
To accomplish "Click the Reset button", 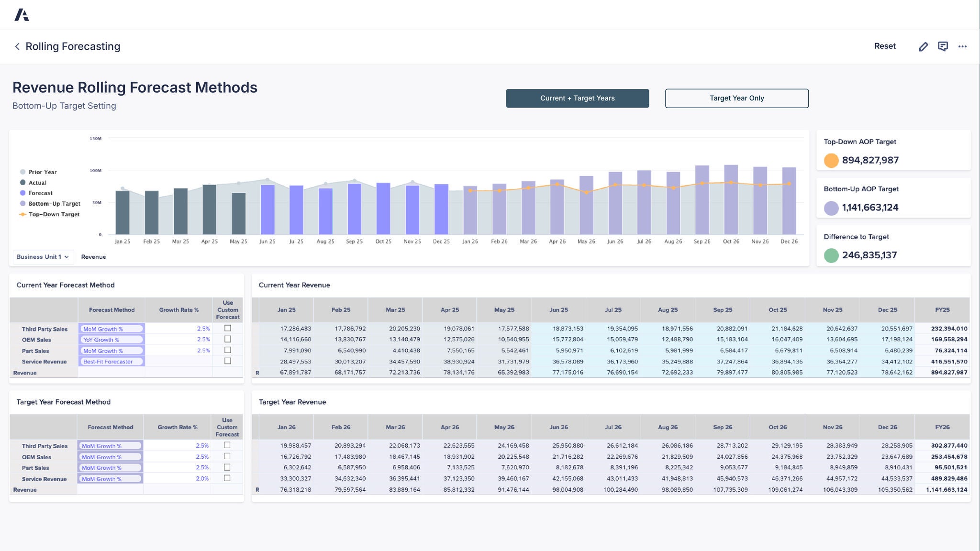I will (885, 46).
